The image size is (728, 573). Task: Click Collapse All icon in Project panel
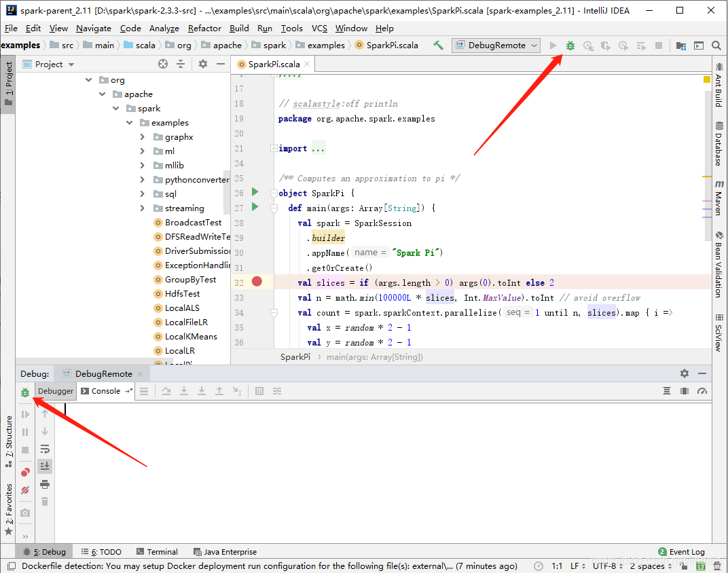click(181, 64)
